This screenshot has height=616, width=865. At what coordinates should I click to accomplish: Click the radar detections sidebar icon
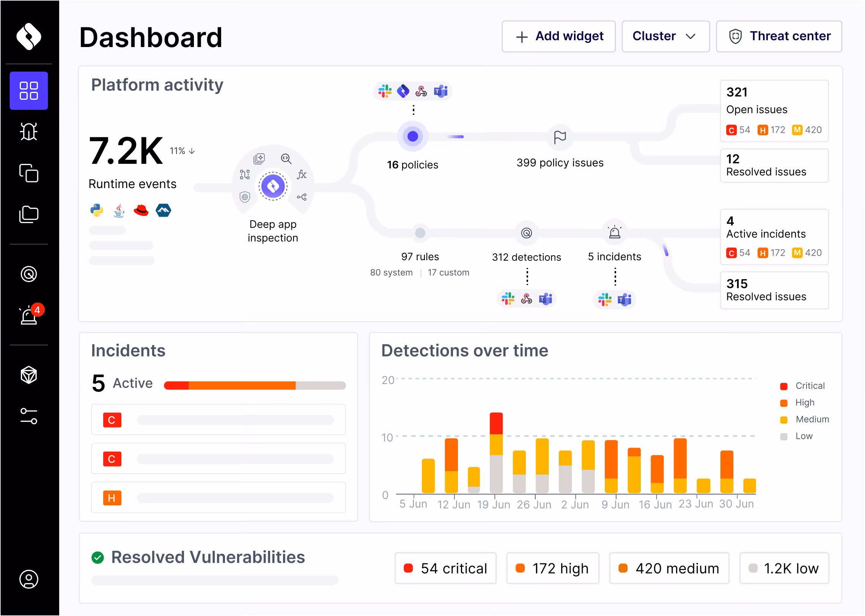pyautogui.click(x=29, y=274)
